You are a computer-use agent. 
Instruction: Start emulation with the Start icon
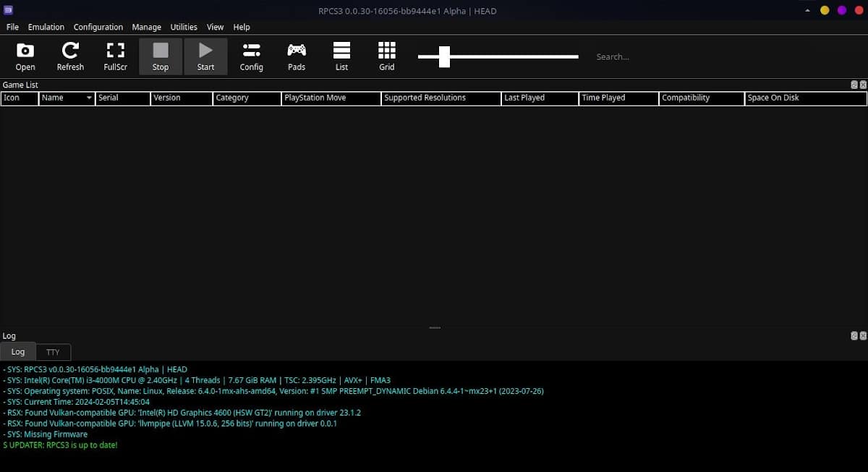click(205, 56)
